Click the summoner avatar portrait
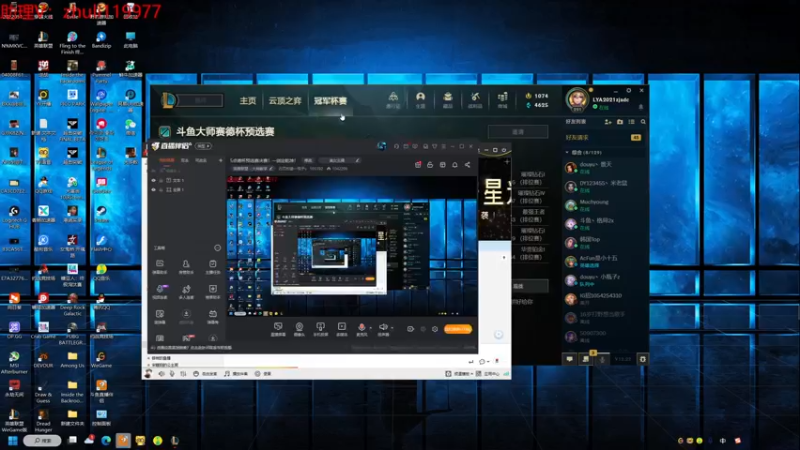This screenshot has height=450, width=800. coord(578,99)
